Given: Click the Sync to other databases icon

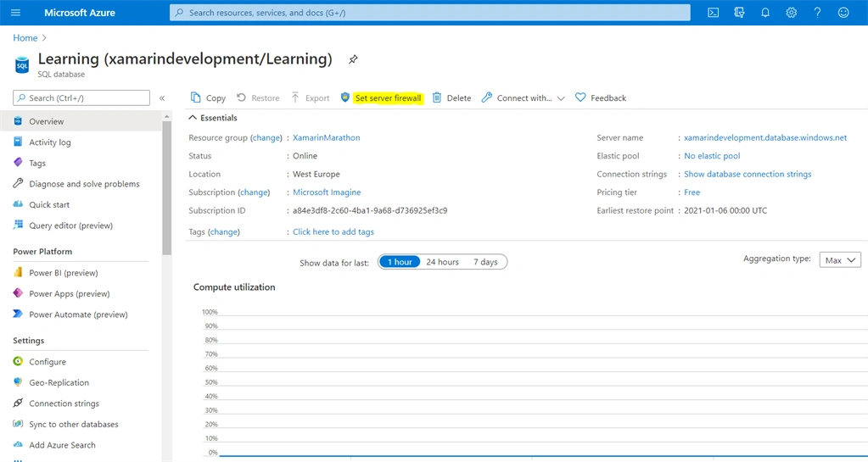Looking at the screenshot, I should click(x=18, y=424).
